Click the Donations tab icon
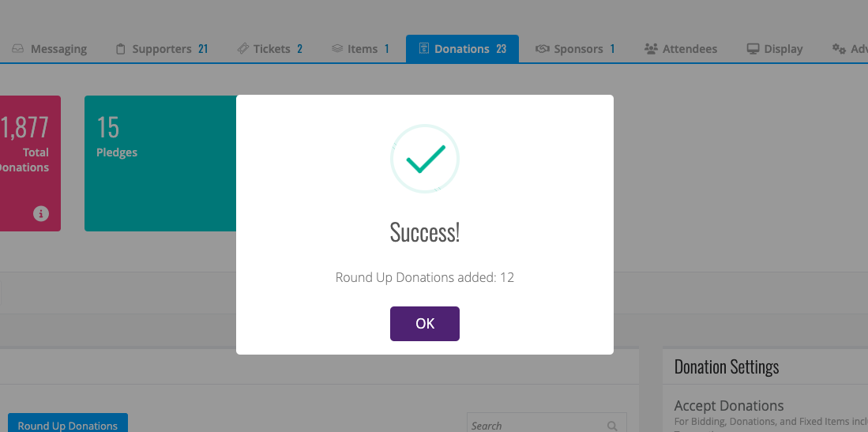The width and height of the screenshot is (868, 432). click(x=423, y=49)
